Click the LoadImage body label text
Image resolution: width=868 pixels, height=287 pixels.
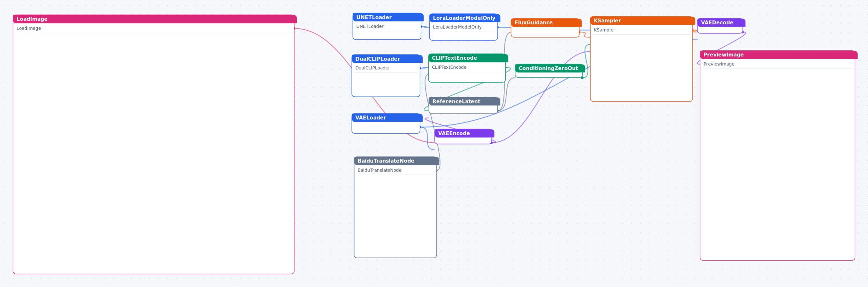[x=29, y=28]
